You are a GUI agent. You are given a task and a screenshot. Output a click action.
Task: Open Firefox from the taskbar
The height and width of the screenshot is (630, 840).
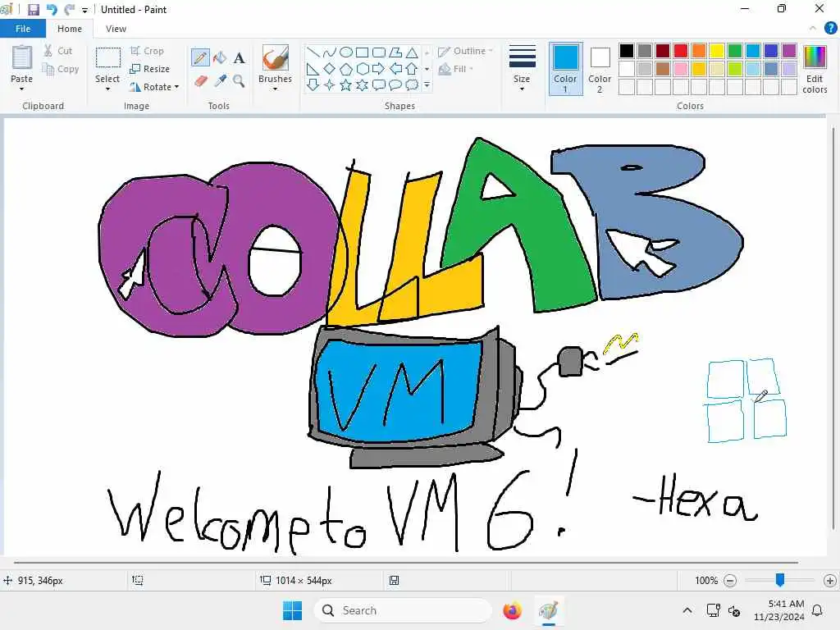[512, 610]
